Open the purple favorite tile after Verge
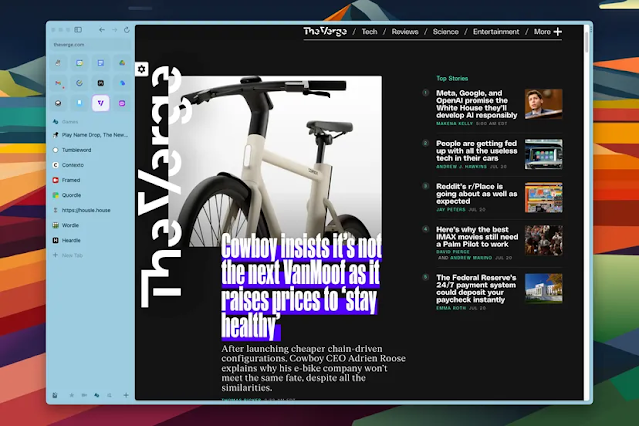The image size is (639, 426). click(x=122, y=103)
